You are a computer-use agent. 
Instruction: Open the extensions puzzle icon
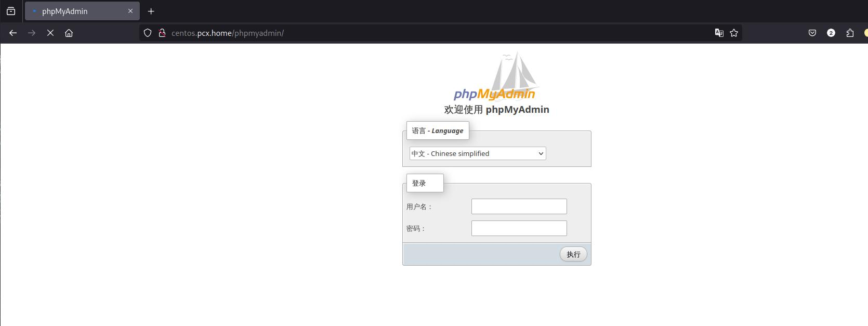coord(850,33)
